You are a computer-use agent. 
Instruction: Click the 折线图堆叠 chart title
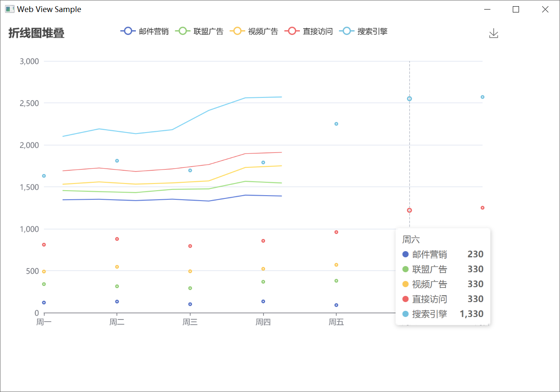point(36,33)
